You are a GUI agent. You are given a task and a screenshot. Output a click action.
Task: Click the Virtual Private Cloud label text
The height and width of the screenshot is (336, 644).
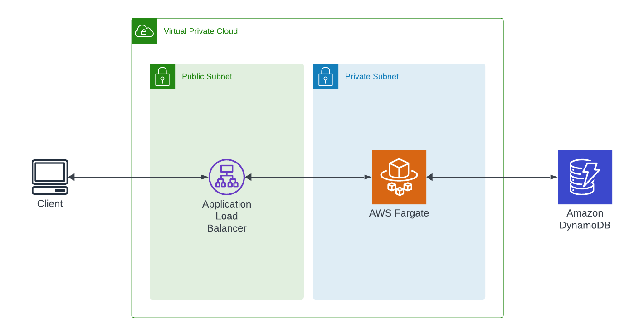pos(201,31)
